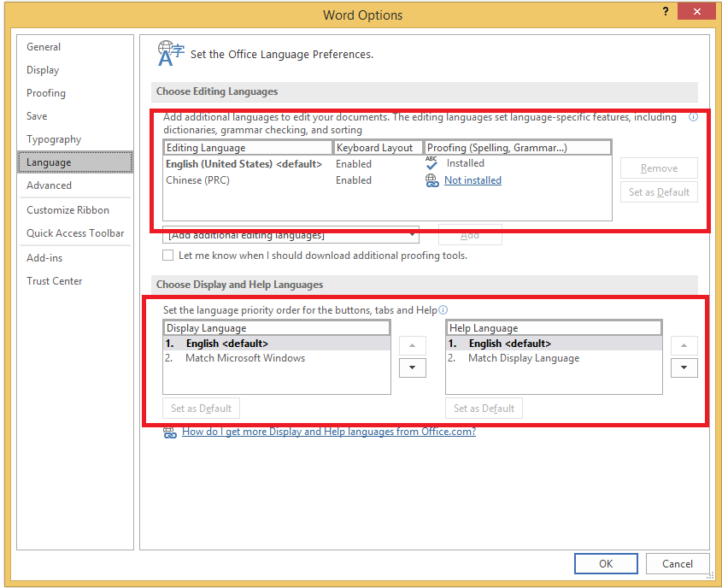Open 'How do I get more Display and Help languages' link
Viewport: 722px width, 588px height.
point(329,432)
